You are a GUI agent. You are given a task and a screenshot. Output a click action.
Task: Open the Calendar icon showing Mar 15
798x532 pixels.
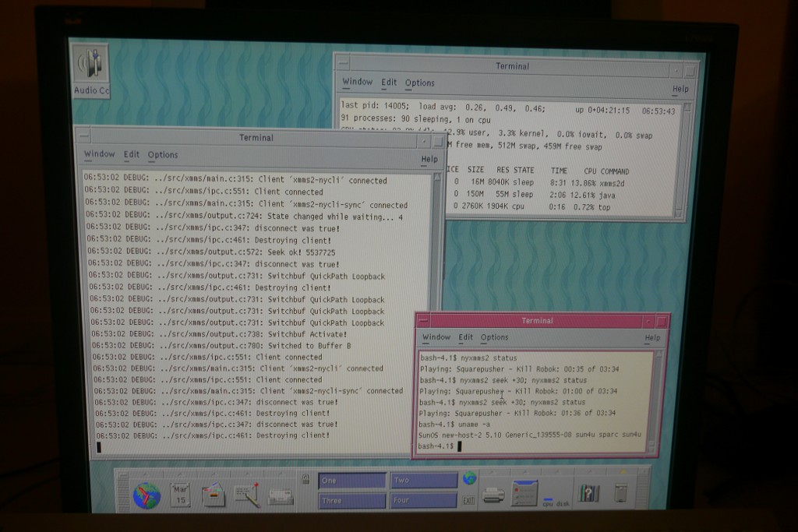[x=180, y=495]
